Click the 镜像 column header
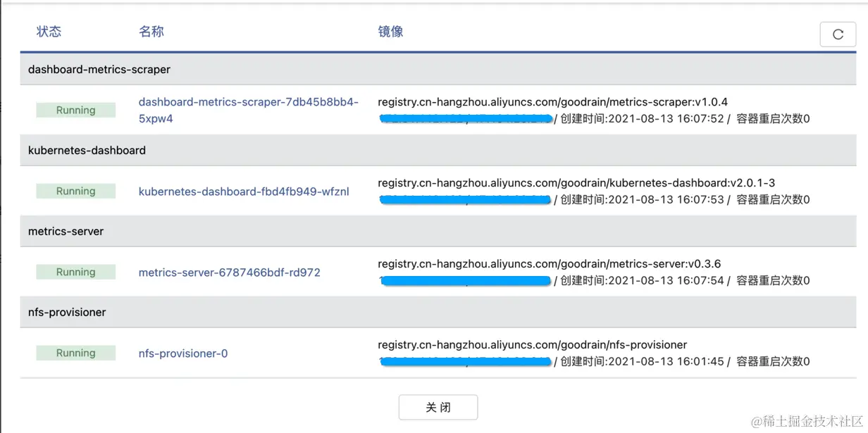 click(390, 32)
